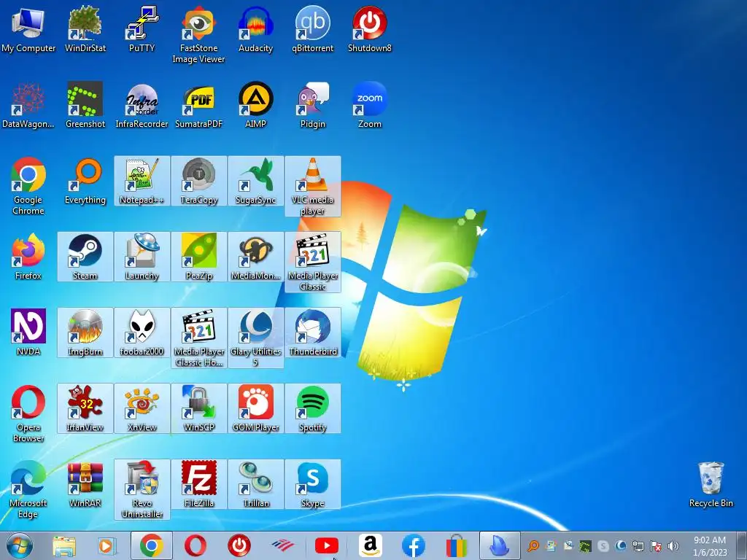Open the Bank of America taskbar shortcut
747x560 pixels.
pos(282,545)
